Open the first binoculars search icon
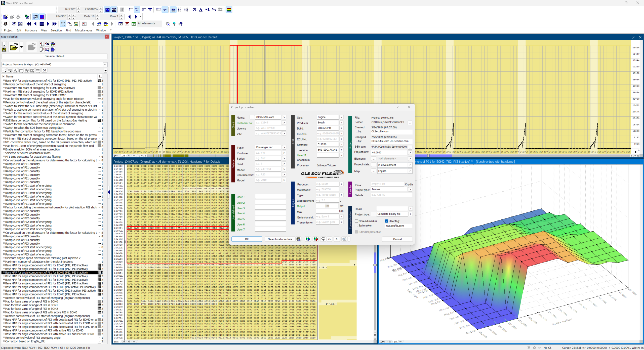 (99, 24)
